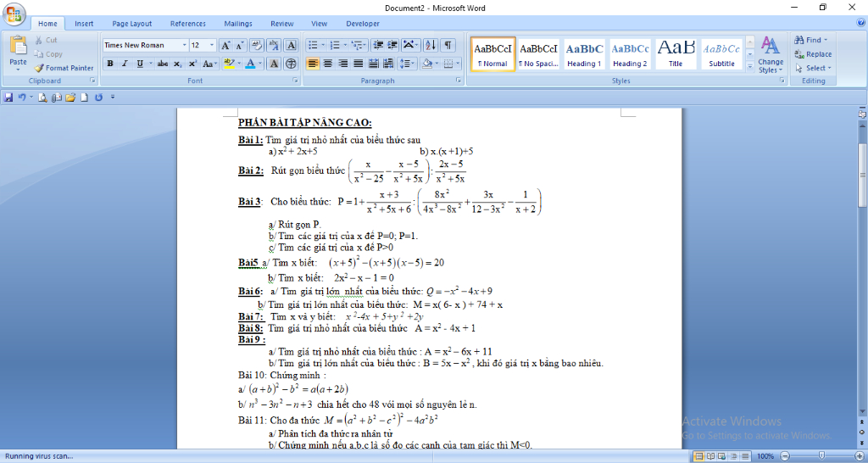Click the Redo icon in Quick Access
868x463 pixels.
(98, 98)
